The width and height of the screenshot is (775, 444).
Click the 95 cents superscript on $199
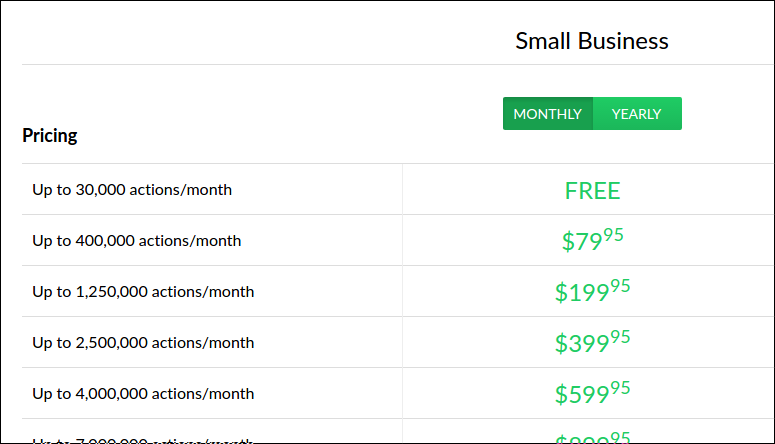(620, 285)
